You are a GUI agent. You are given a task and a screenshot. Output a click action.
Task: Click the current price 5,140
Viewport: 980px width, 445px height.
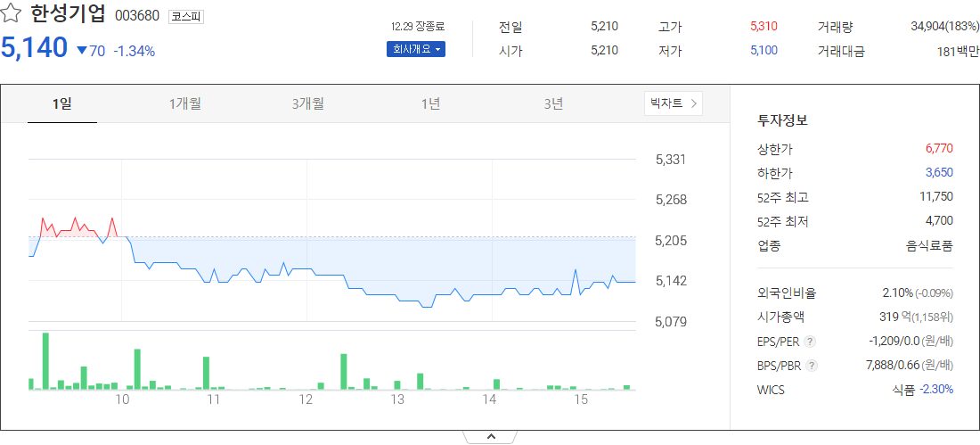click(x=34, y=47)
